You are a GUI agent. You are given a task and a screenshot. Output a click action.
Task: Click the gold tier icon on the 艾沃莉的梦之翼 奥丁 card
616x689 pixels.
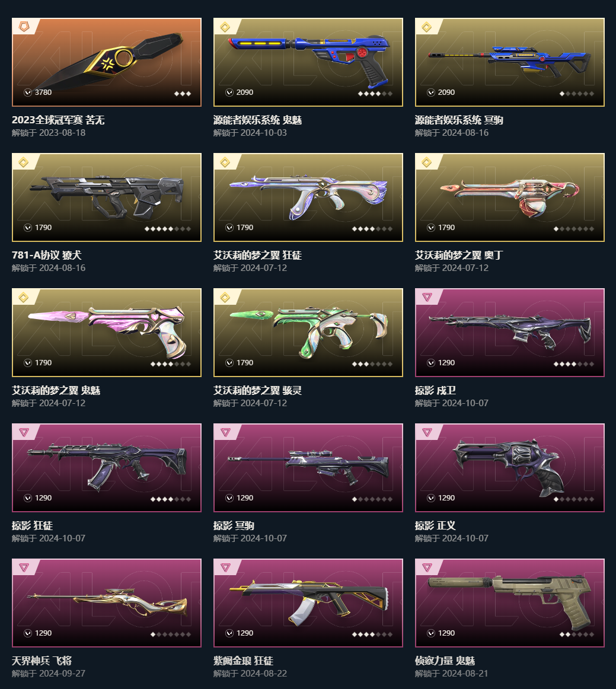[427, 162]
